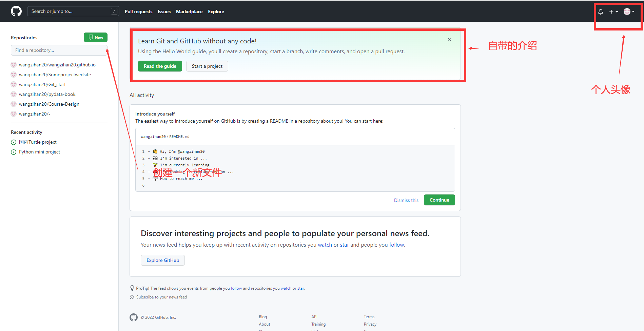Click the Recent activity heading
The width and height of the screenshot is (644, 331).
pos(26,132)
